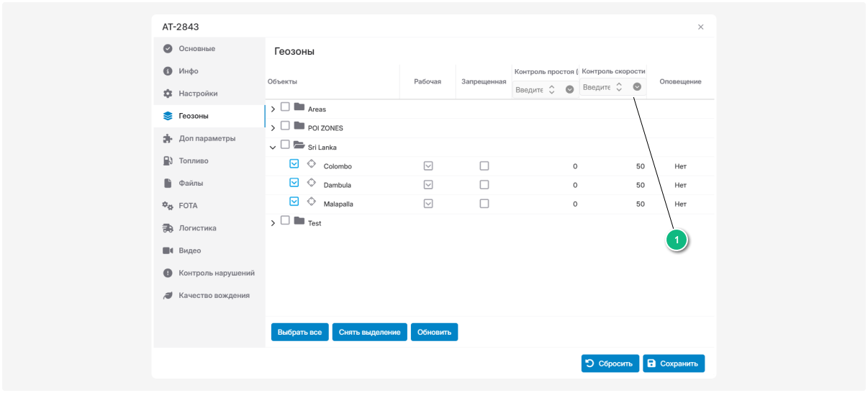Click the Выбрать все button
Screen dimensions: 868x393
(299, 332)
